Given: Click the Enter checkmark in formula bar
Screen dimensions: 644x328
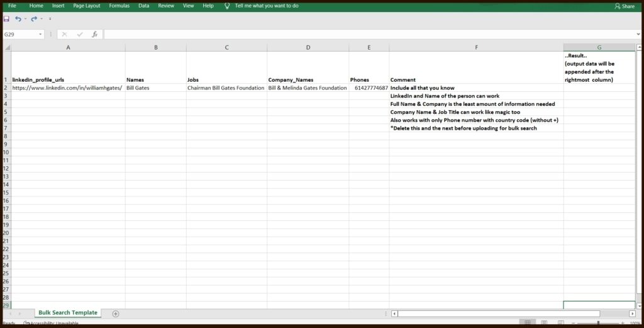Looking at the screenshot, I should [79, 34].
